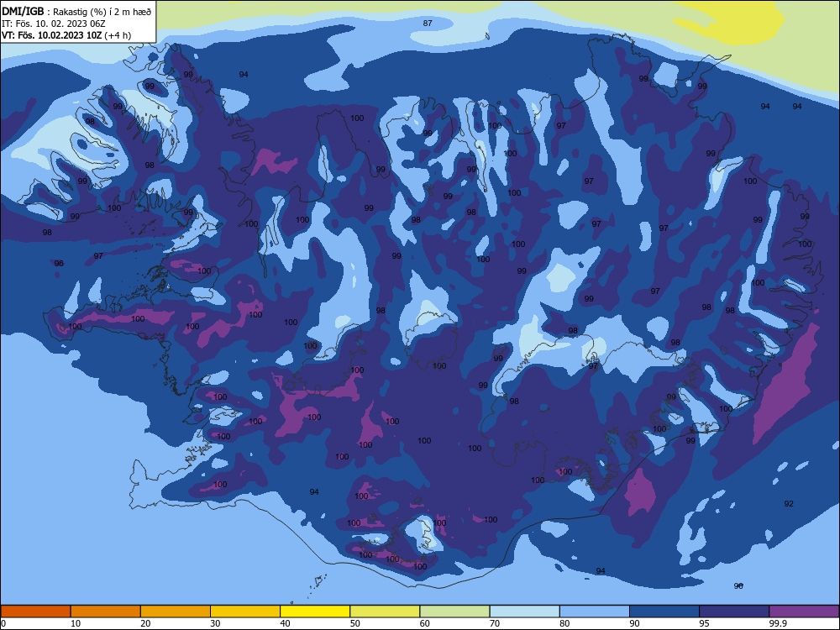Click the 'Rakastig (%) í 2 m hæð' label
This screenshot has height=630, width=840.
[102, 13]
